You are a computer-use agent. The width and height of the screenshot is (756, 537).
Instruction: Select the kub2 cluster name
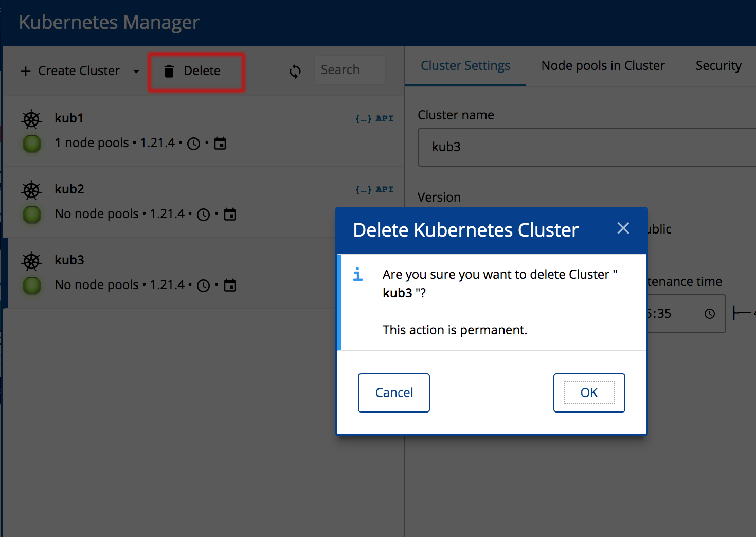(x=69, y=189)
